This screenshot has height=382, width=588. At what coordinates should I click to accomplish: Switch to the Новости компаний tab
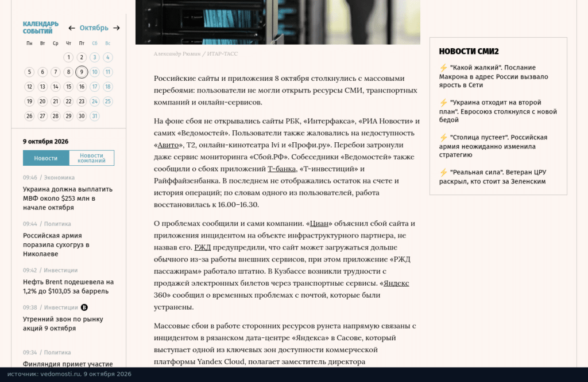click(x=91, y=158)
